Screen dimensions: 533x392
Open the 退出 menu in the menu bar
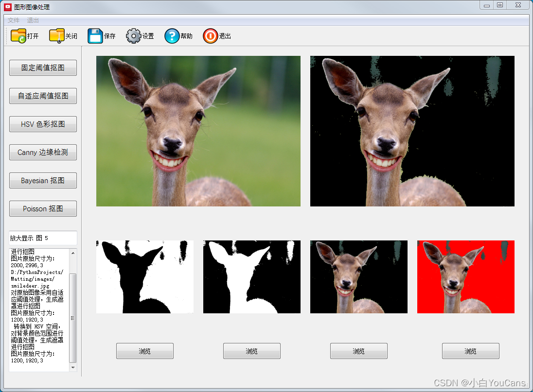(33, 20)
